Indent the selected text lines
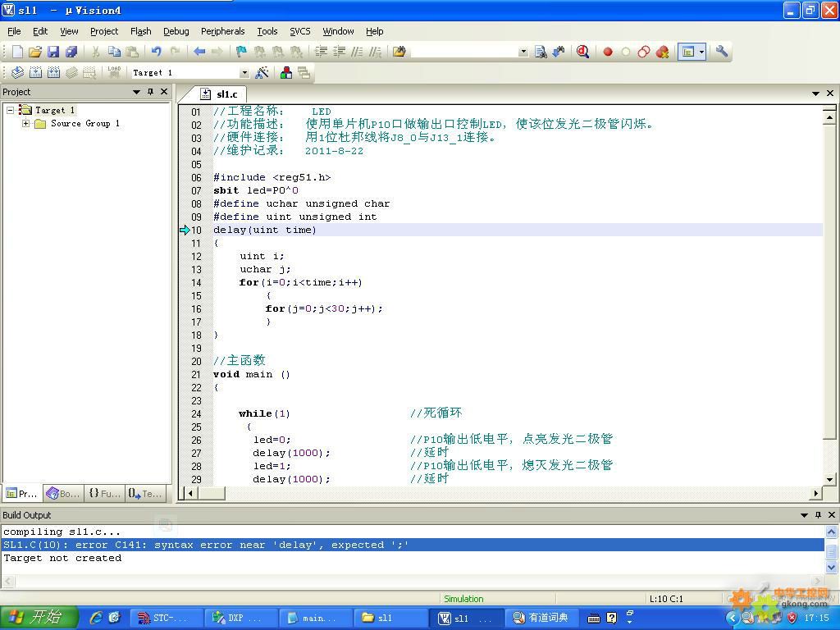Image resolution: width=840 pixels, height=630 pixels. 322,52
